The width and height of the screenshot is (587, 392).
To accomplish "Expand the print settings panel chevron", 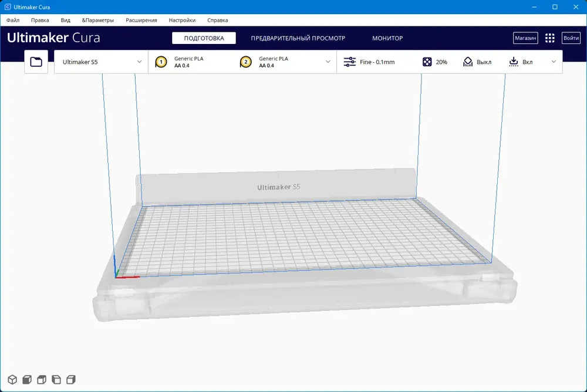I will tap(554, 62).
